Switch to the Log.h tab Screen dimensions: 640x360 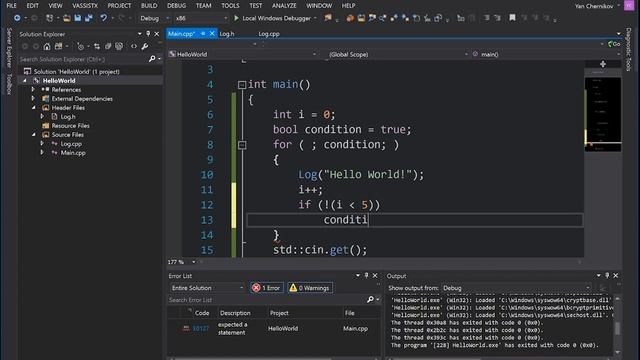[227, 34]
